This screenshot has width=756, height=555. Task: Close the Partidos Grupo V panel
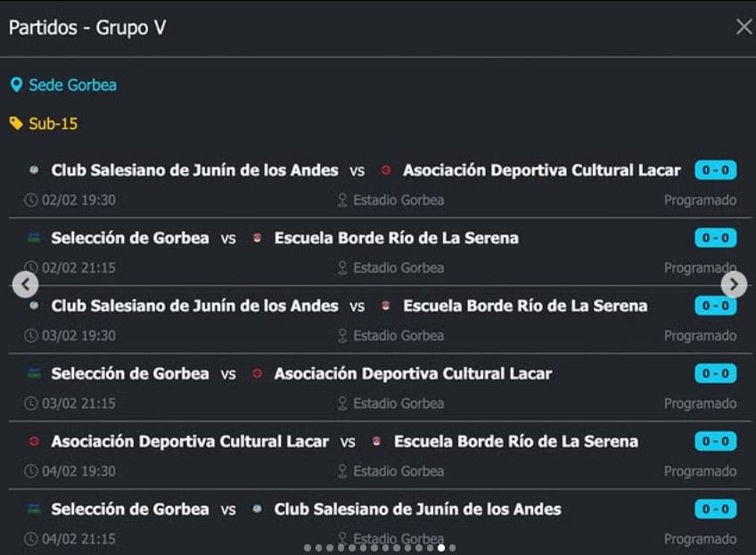[744, 27]
